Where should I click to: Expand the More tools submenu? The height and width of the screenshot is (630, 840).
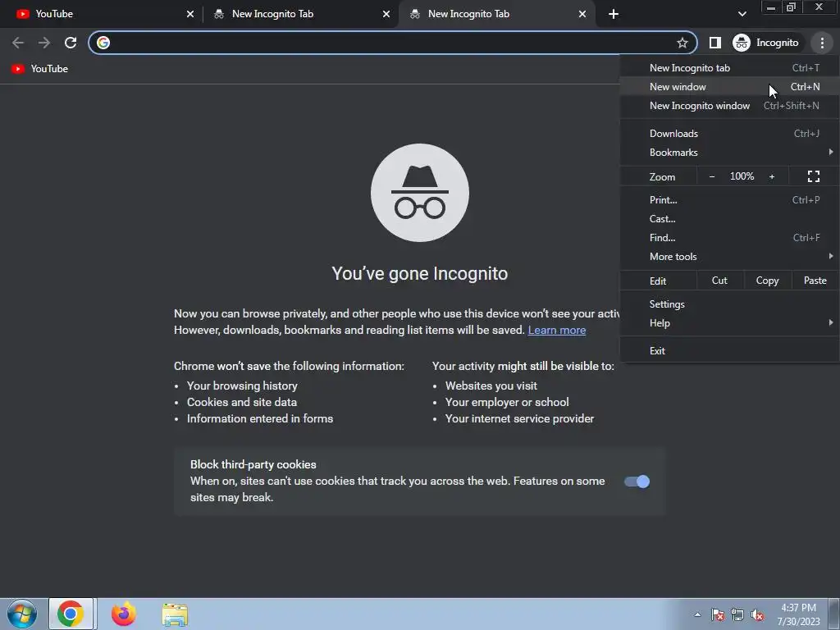(729, 257)
